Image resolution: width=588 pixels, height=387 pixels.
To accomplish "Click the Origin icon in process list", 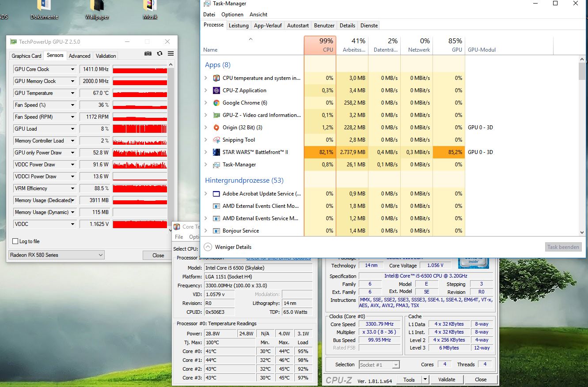I will (x=216, y=128).
